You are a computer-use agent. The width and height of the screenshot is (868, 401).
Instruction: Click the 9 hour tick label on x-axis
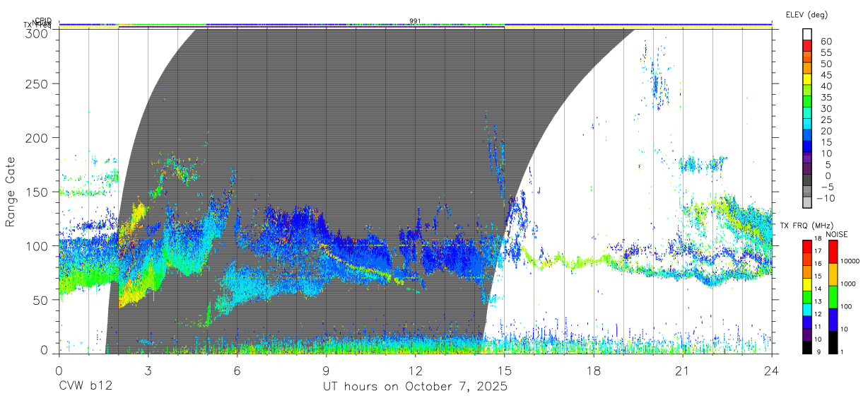pyautogui.click(x=326, y=371)
